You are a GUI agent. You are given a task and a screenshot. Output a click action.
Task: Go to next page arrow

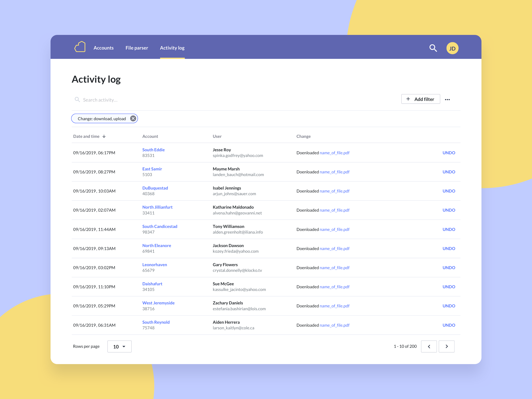446,346
